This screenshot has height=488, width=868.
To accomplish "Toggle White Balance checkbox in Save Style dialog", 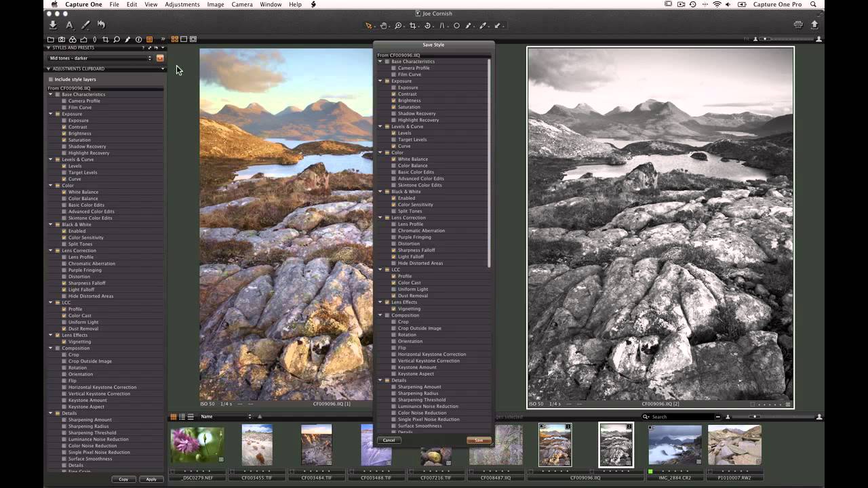I will tap(394, 159).
